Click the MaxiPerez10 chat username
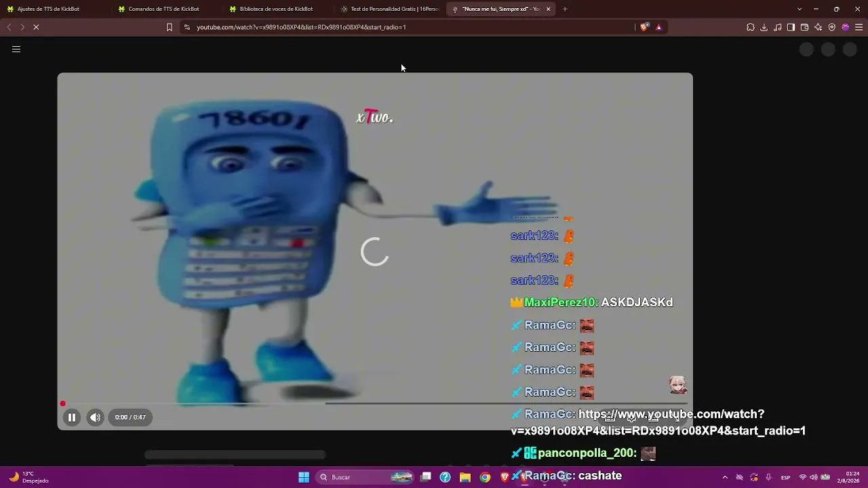Viewport: 868px width, 488px height. click(561, 303)
